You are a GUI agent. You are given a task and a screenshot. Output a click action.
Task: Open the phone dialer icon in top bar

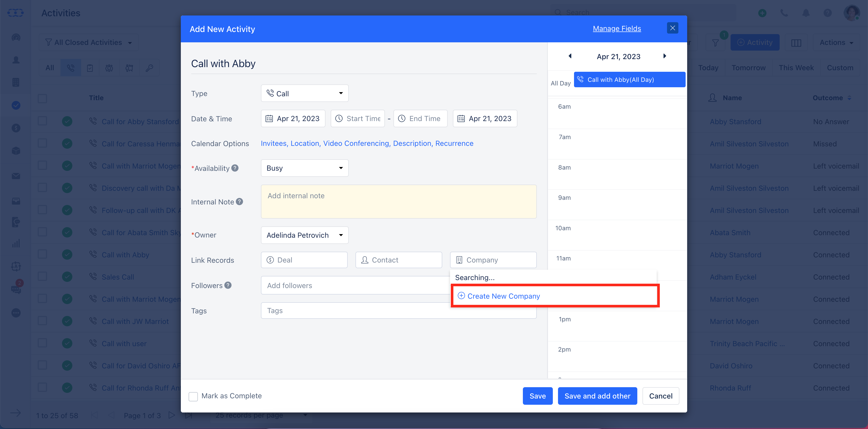pos(784,13)
